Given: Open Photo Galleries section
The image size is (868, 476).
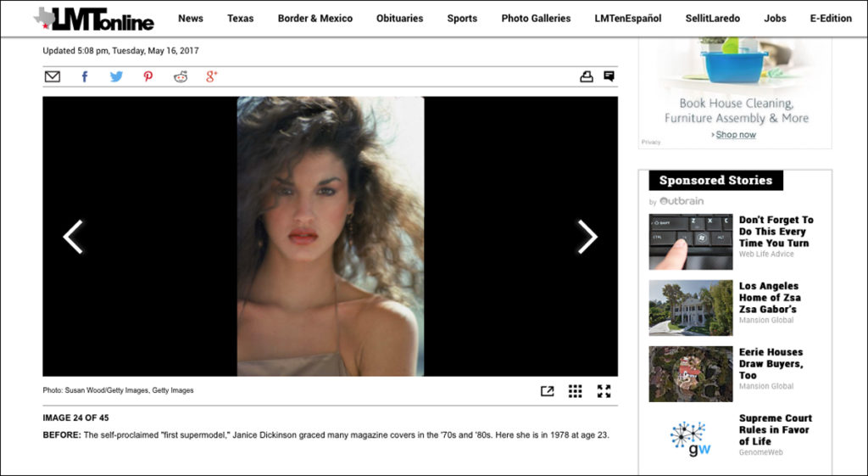Looking at the screenshot, I should 536,19.
